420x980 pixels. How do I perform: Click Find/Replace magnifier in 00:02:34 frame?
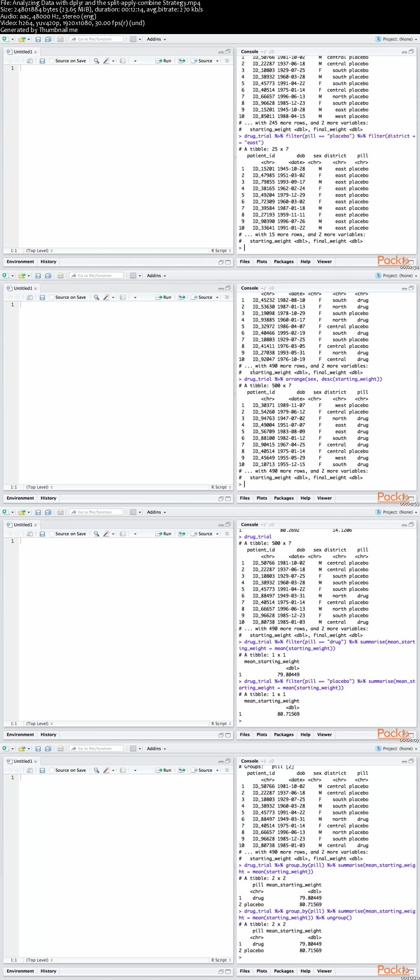coord(96,61)
